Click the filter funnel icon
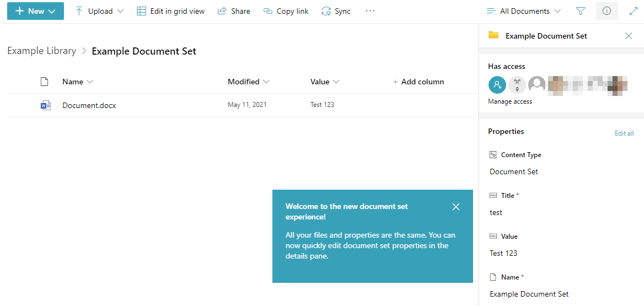 [580, 11]
